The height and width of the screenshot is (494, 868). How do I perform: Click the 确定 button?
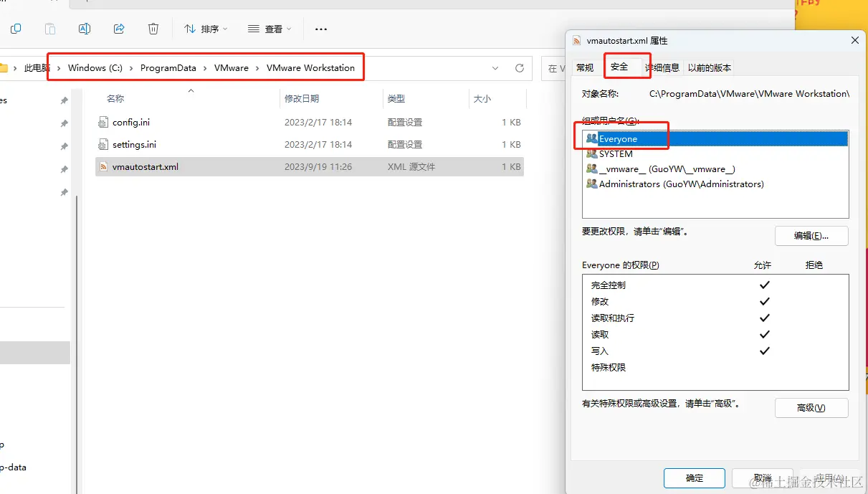pyautogui.click(x=695, y=478)
